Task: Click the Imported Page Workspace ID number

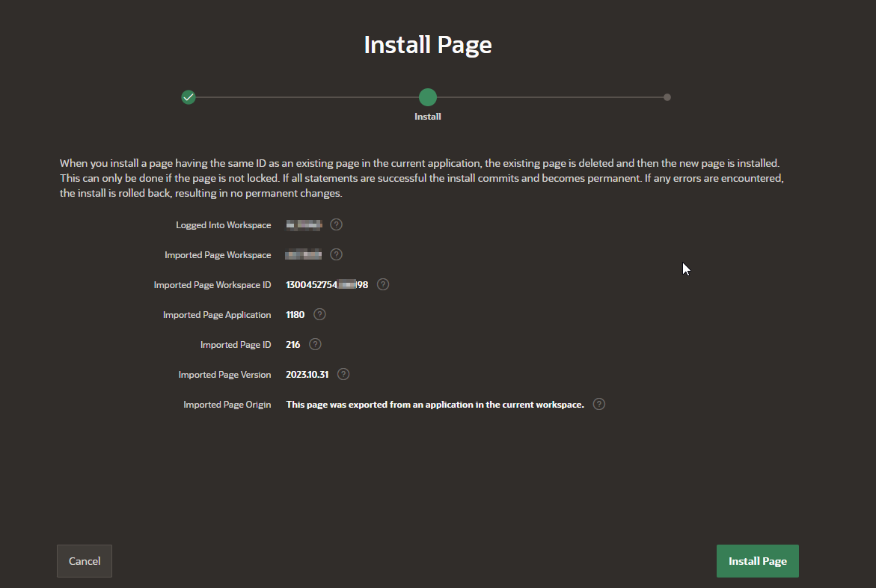Action: 326,284
